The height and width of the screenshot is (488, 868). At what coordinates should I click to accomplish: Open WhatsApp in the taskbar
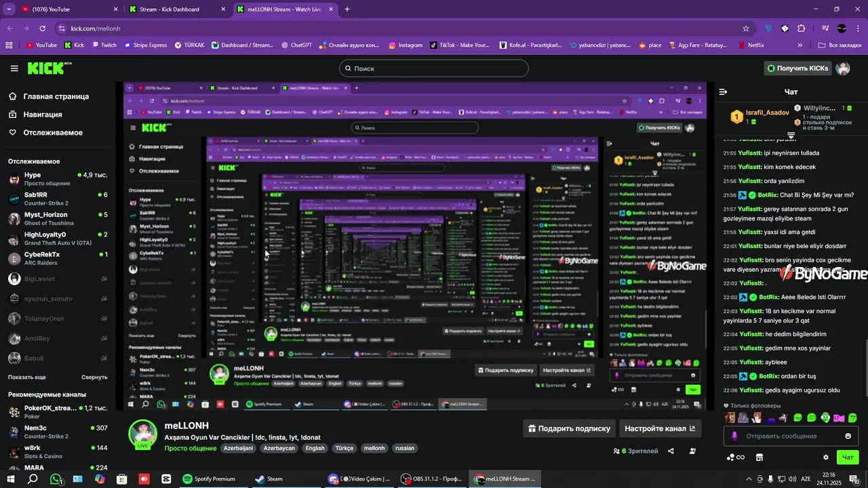(x=56, y=479)
